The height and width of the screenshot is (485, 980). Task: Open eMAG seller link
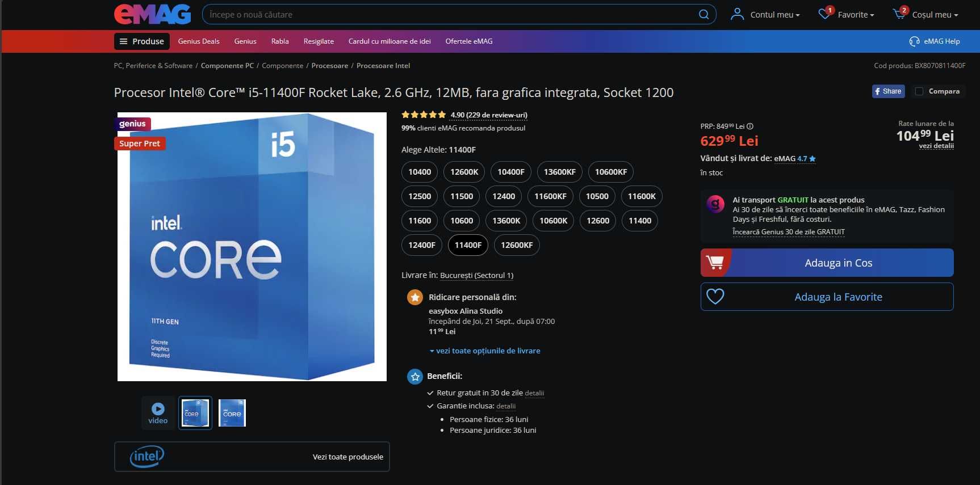pos(785,159)
